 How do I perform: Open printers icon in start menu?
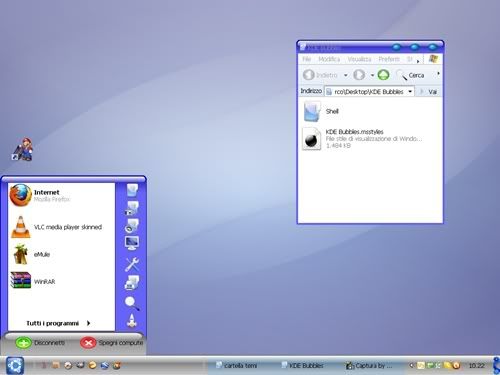(x=132, y=282)
